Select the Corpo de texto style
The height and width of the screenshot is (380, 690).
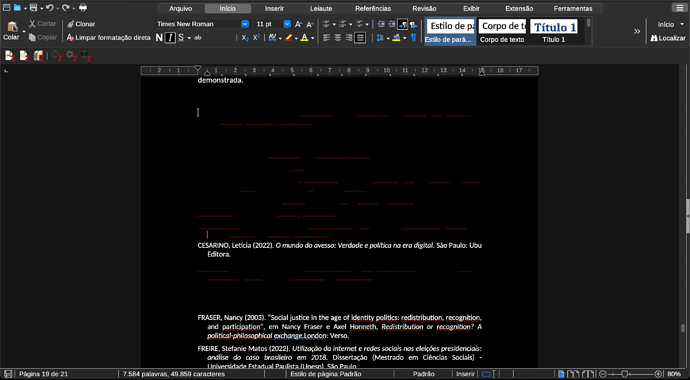click(502, 32)
